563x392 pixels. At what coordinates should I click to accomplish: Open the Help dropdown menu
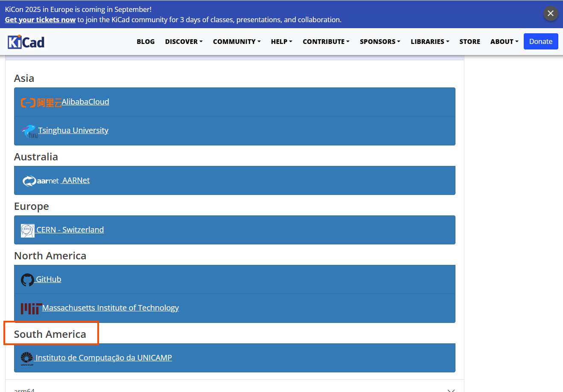click(x=282, y=41)
